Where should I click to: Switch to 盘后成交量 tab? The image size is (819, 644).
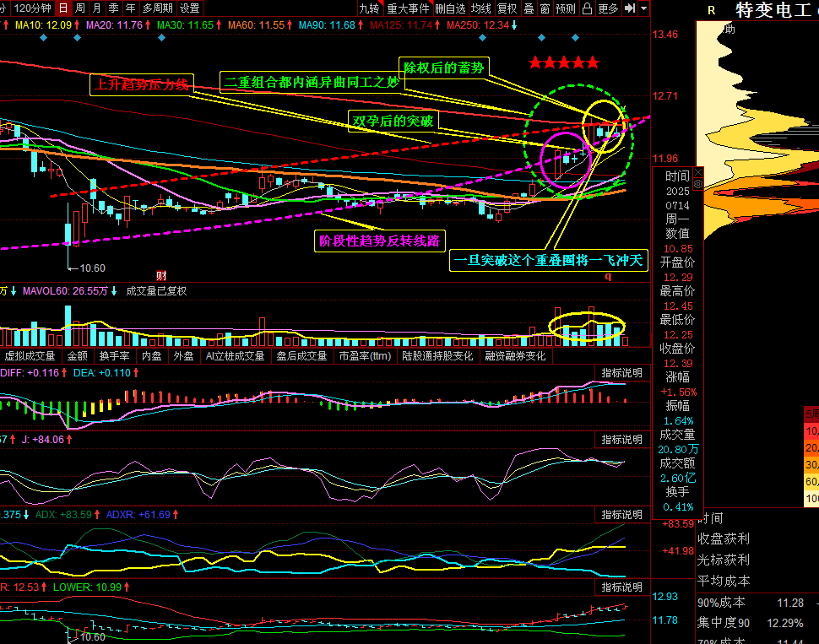(301, 355)
